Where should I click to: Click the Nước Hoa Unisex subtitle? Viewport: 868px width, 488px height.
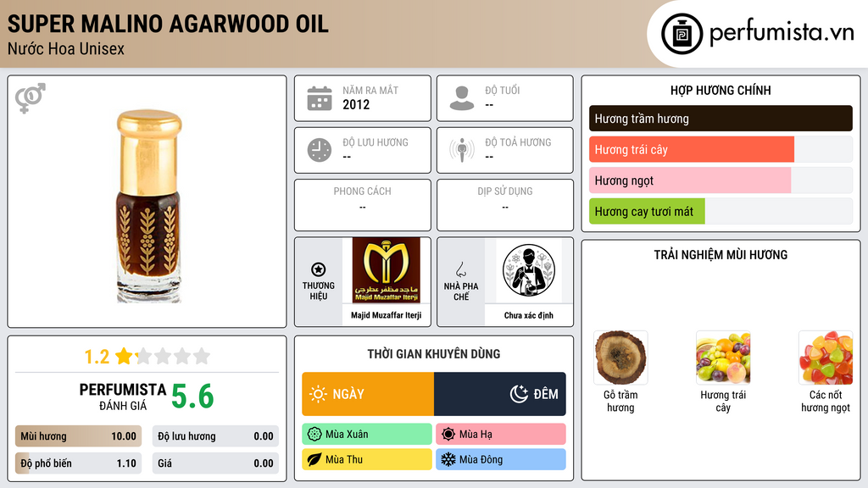[x=66, y=48]
